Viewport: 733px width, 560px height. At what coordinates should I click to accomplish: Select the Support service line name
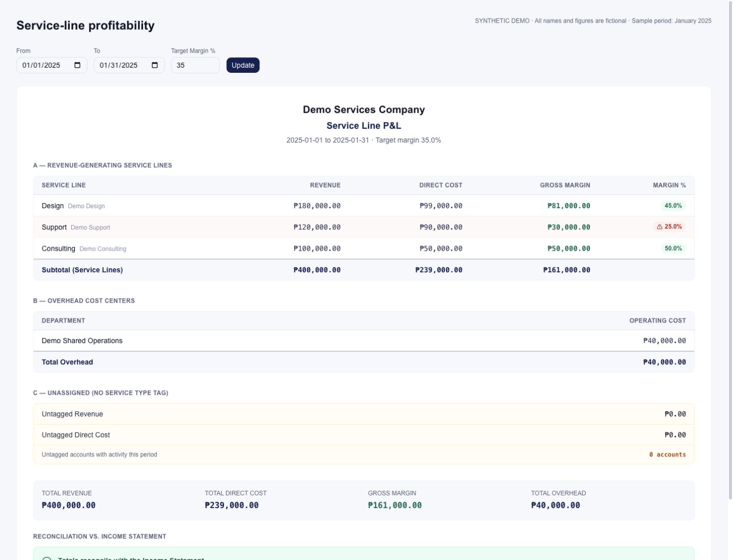click(x=54, y=227)
